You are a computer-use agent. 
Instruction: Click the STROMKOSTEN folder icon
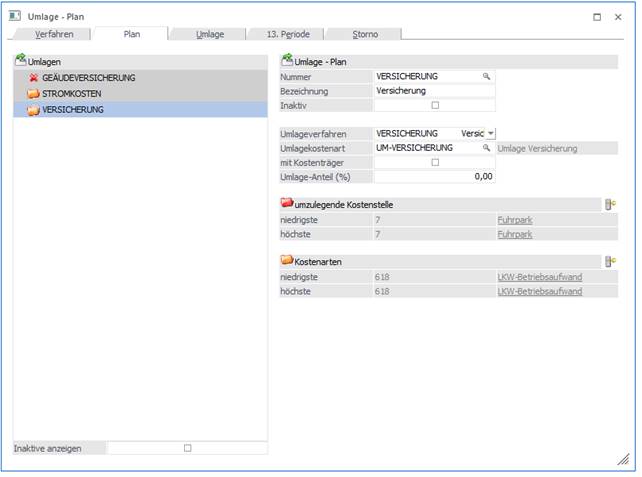(x=33, y=93)
